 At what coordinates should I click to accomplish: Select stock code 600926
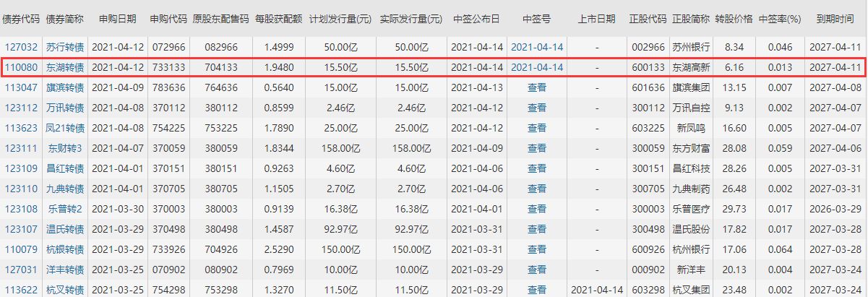648,249
